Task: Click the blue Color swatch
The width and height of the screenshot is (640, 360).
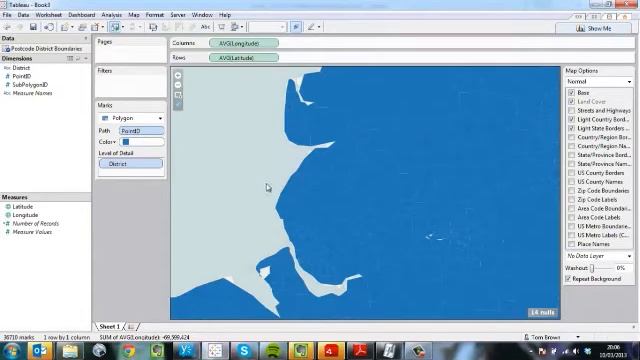Action: click(x=126, y=142)
